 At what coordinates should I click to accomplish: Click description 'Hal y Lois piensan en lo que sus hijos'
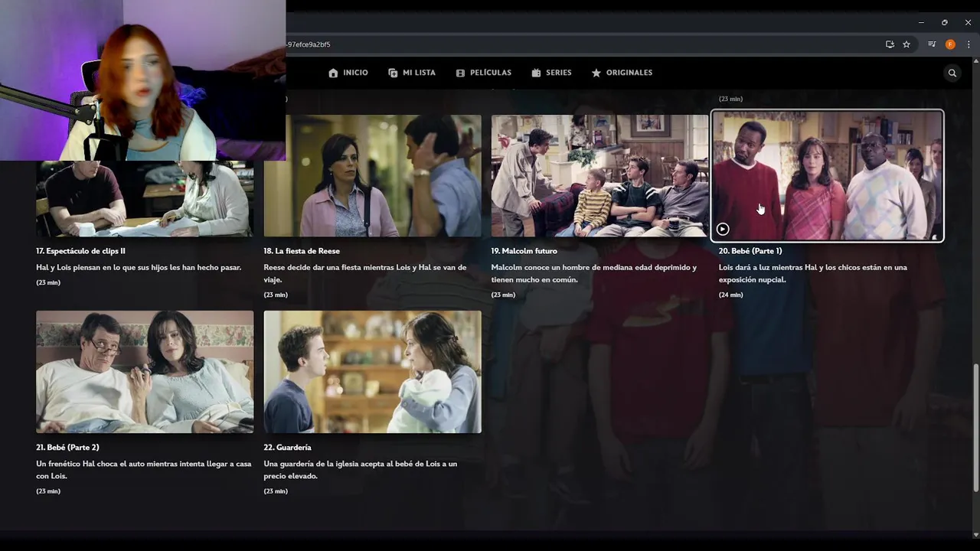coord(139,268)
